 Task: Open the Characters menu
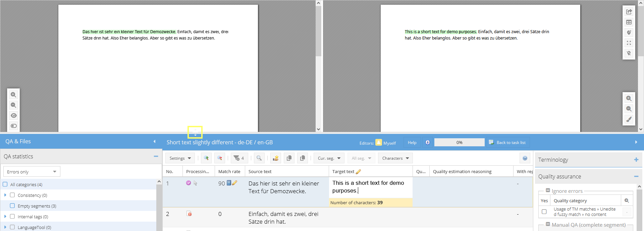(x=395, y=158)
